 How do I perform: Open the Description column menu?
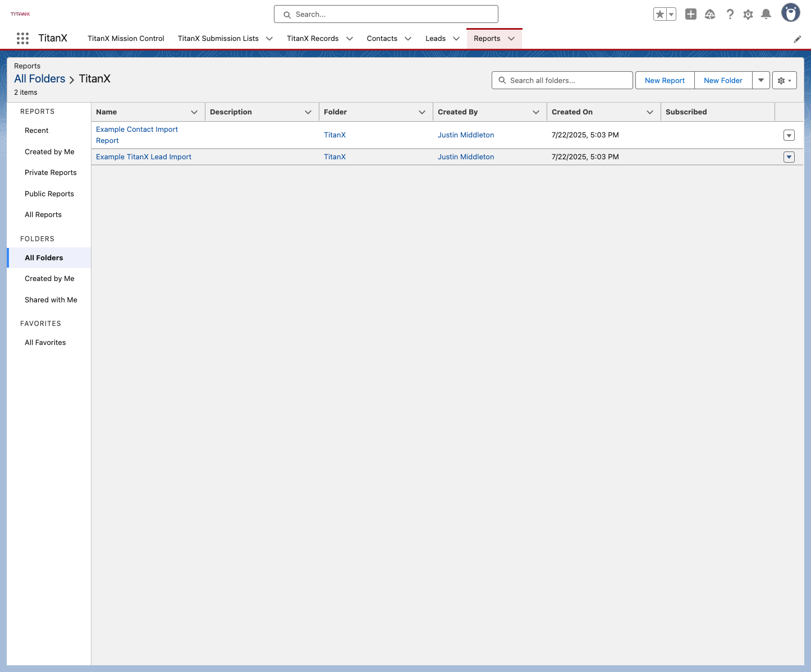tap(308, 112)
